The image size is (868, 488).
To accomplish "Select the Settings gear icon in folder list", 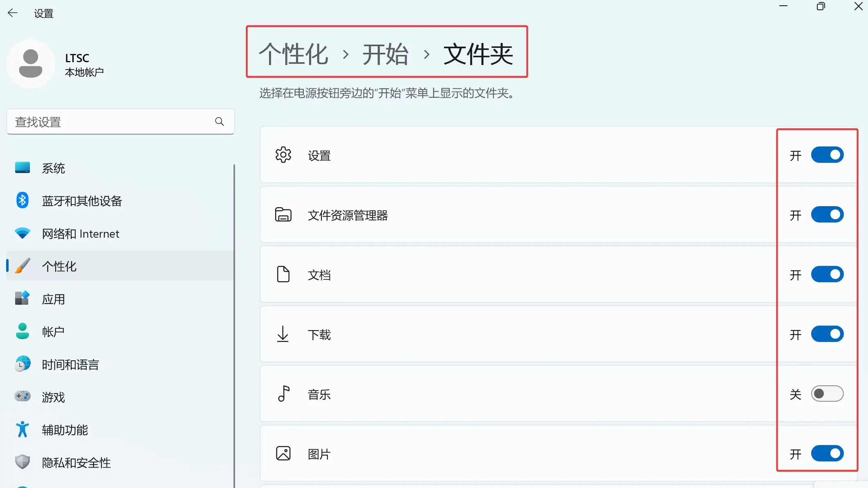I will [283, 155].
